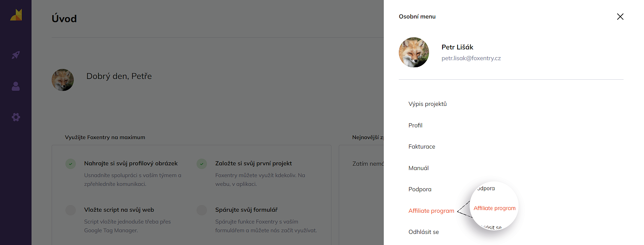
Task: Click the Foxentry logo icon
Action: pyautogui.click(x=16, y=15)
